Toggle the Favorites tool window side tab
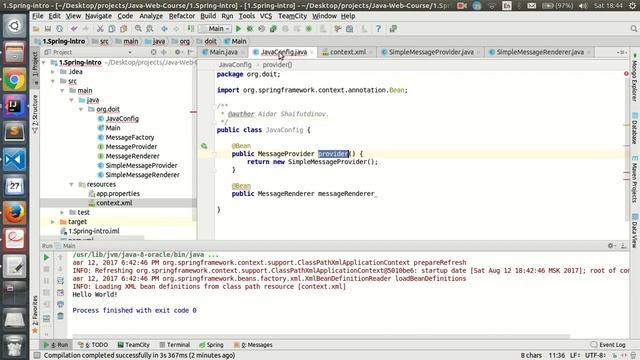This screenshot has height=360, width=640. [35, 314]
